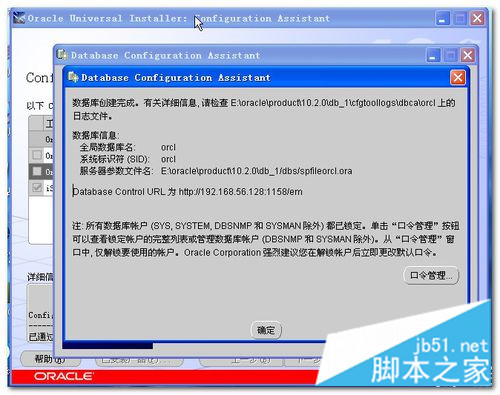Toggle the checked iS row checkbox
This screenshot has height=395, width=500.
(37, 187)
